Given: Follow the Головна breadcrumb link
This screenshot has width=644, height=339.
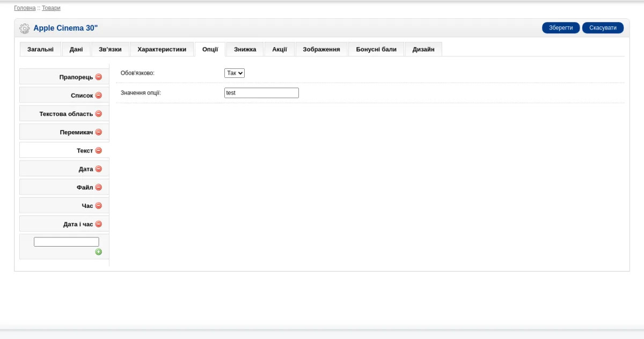Looking at the screenshot, I should coord(25,8).
